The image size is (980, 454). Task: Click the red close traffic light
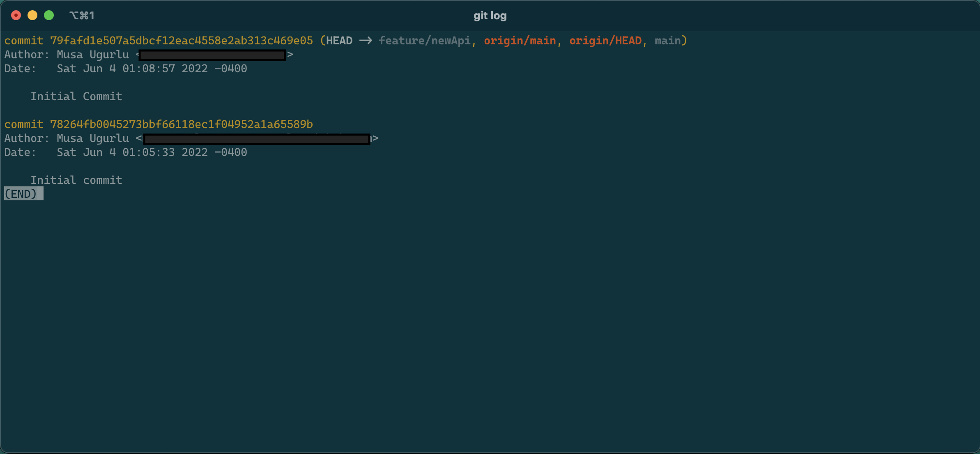pyautogui.click(x=16, y=15)
